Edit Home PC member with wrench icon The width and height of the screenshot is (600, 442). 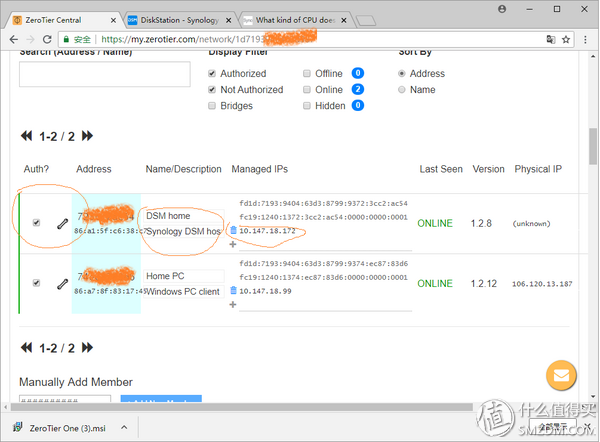[x=62, y=284]
